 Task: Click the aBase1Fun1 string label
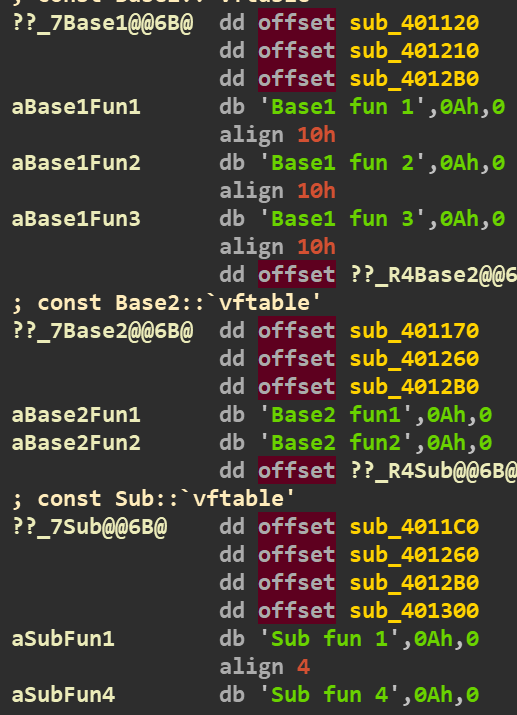tap(76, 107)
